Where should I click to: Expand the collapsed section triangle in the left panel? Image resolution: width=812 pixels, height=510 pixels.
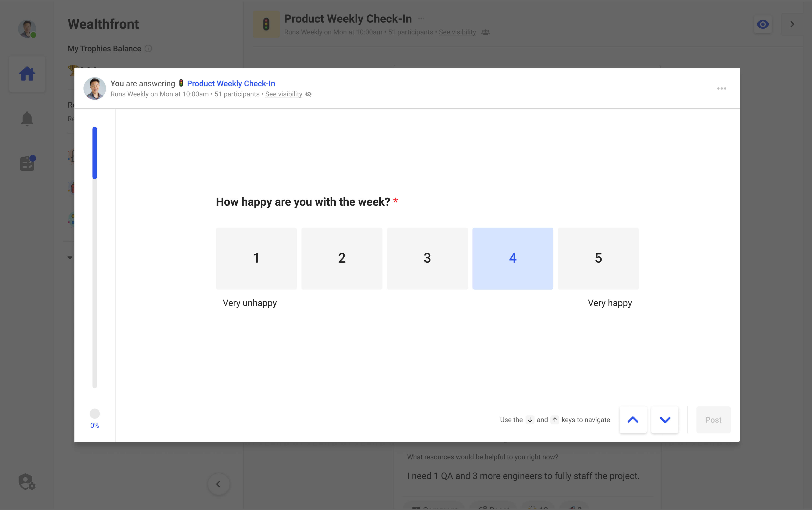pyautogui.click(x=70, y=258)
